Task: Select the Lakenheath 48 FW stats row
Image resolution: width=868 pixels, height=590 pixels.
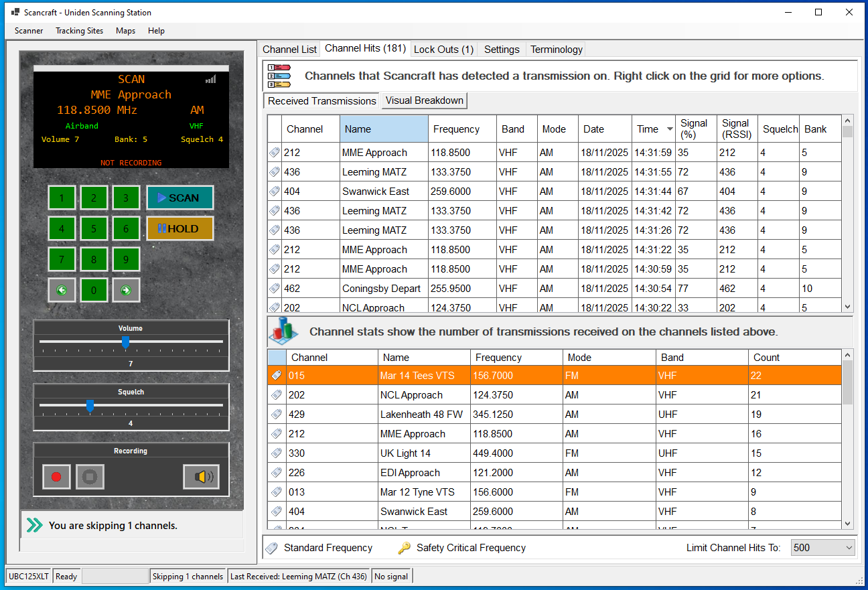Action: click(x=421, y=415)
